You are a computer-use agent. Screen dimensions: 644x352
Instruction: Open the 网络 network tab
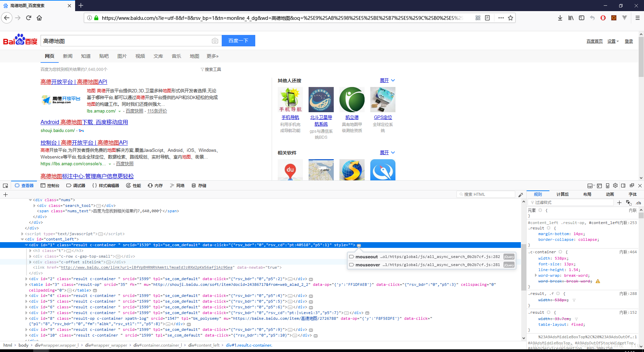(x=177, y=185)
